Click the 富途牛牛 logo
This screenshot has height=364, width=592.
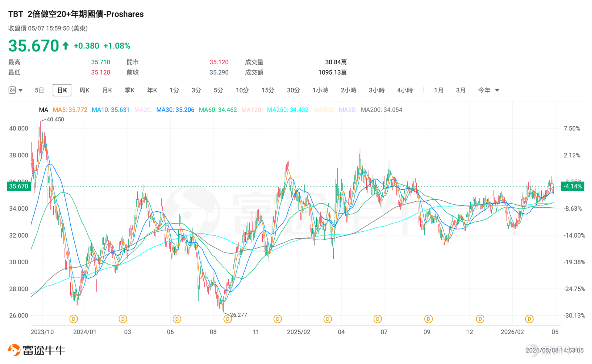pos(37,350)
